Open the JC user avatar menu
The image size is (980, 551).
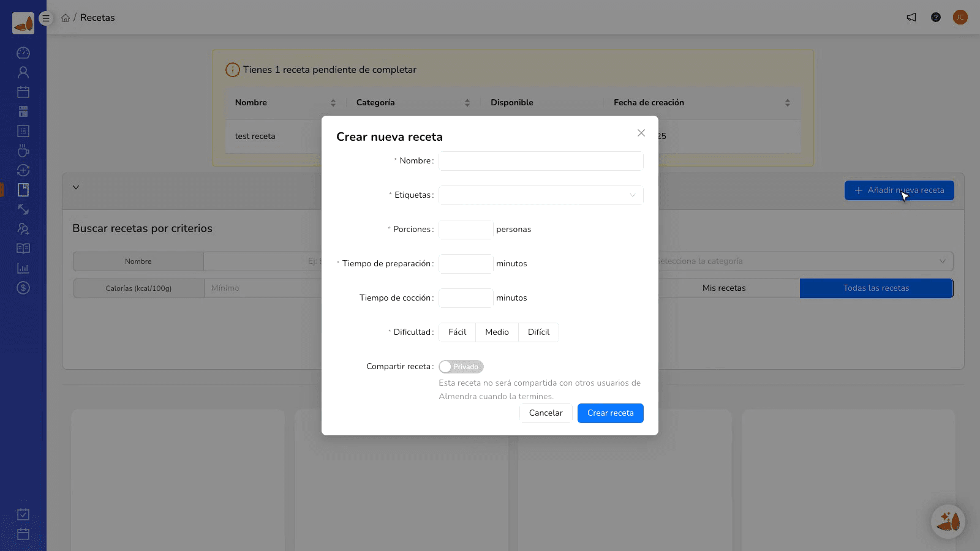pos(960,17)
